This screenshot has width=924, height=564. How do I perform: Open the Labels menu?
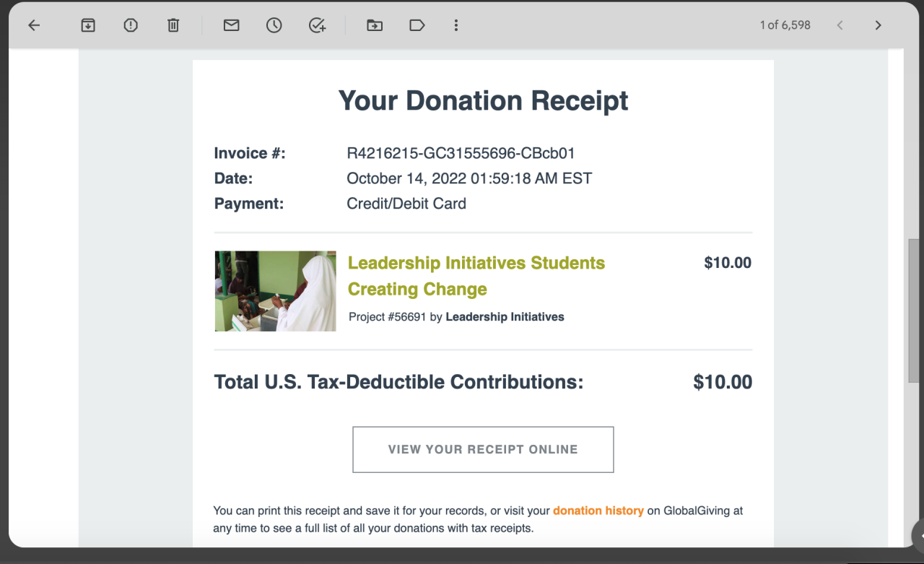(417, 25)
